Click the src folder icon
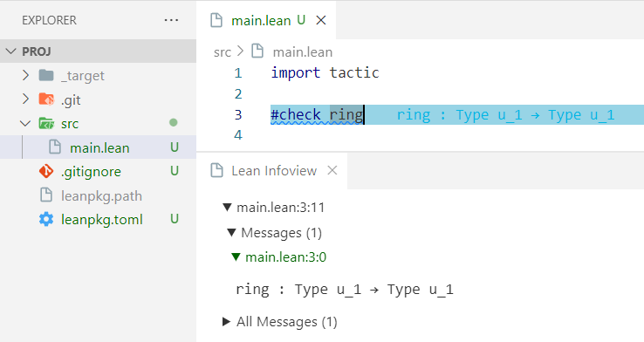Image resolution: width=644 pixels, height=342 pixels. [46, 123]
